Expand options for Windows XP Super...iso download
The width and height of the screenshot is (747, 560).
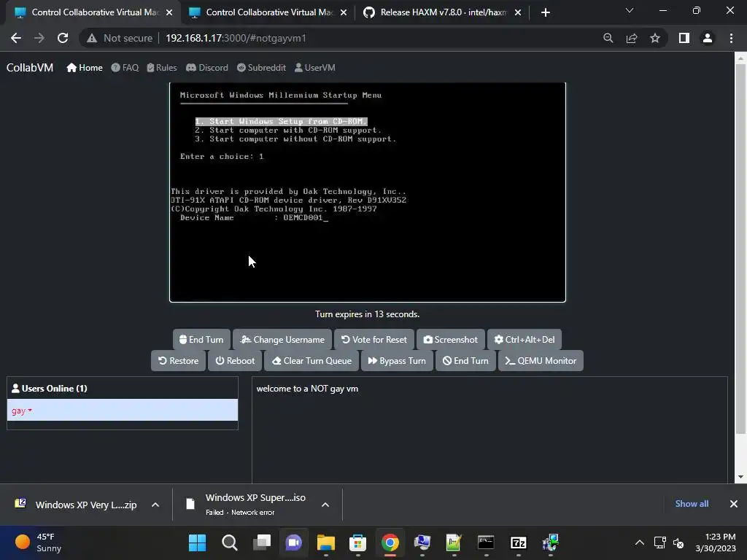pyautogui.click(x=325, y=505)
